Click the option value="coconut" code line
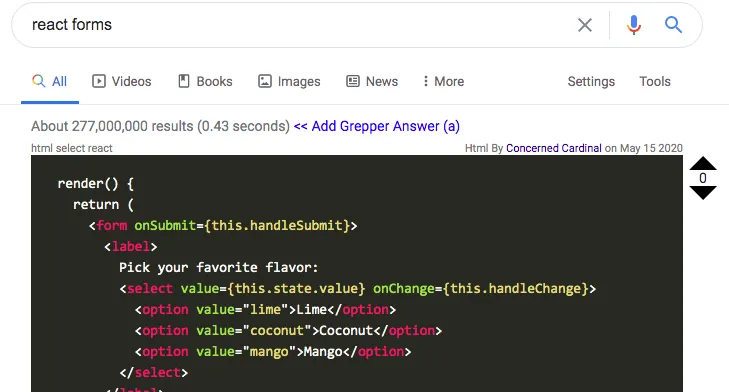 (288, 331)
